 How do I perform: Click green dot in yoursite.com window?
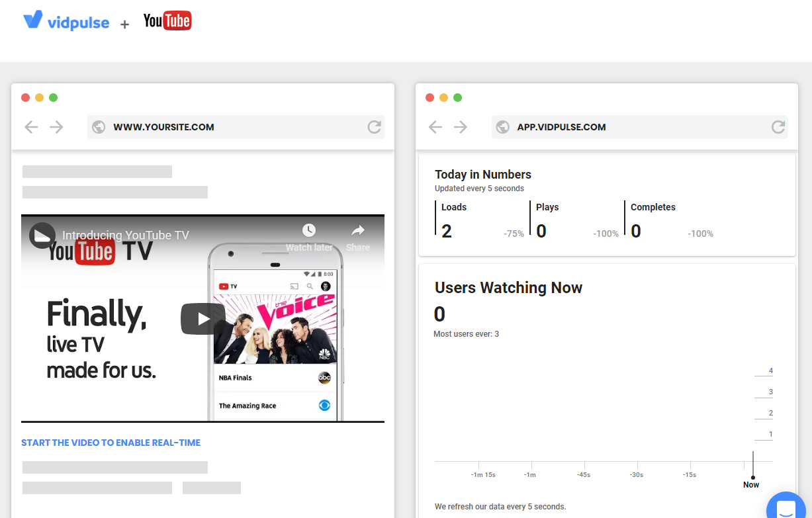(x=53, y=98)
